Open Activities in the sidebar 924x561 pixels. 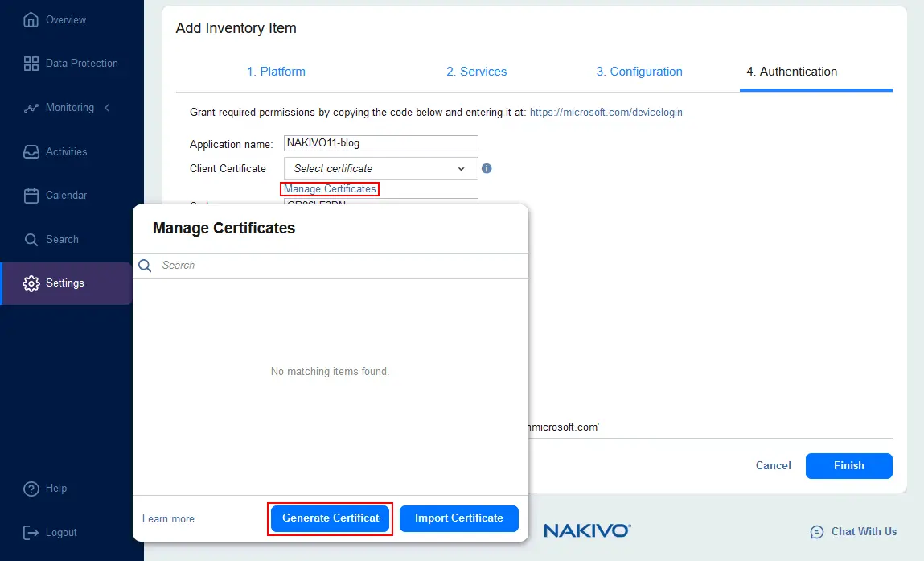point(66,151)
